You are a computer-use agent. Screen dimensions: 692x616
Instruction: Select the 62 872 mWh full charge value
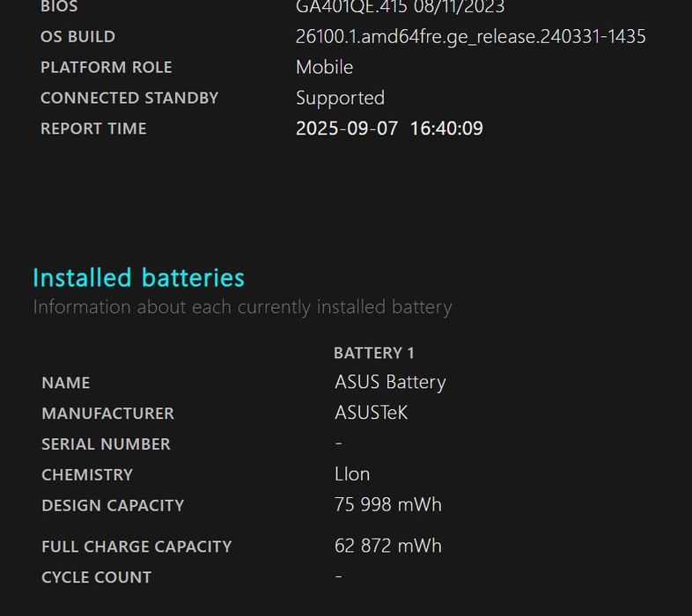387,546
